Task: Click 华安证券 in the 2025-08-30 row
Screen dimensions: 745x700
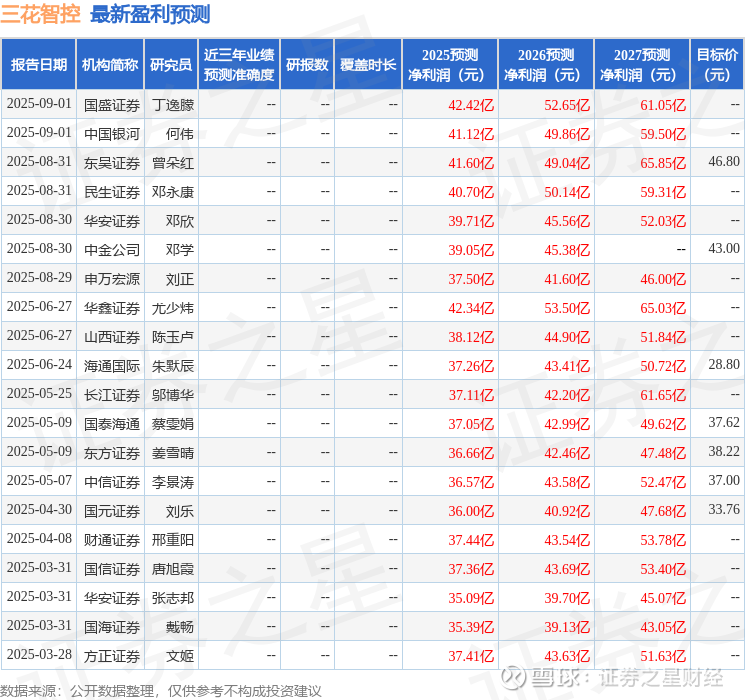Action: click(x=112, y=221)
